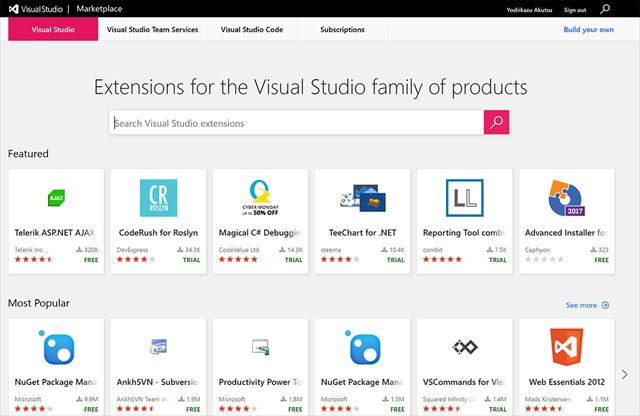Open the Magical C# Debugging Cyber Monday icon
The width and height of the screenshot is (640, 416).
(x=260, y=198)
